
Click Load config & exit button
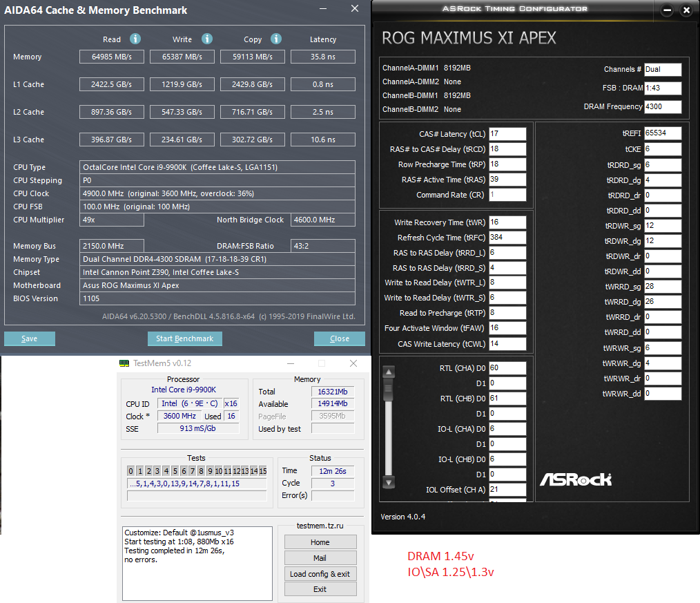[x=320, y=573]
